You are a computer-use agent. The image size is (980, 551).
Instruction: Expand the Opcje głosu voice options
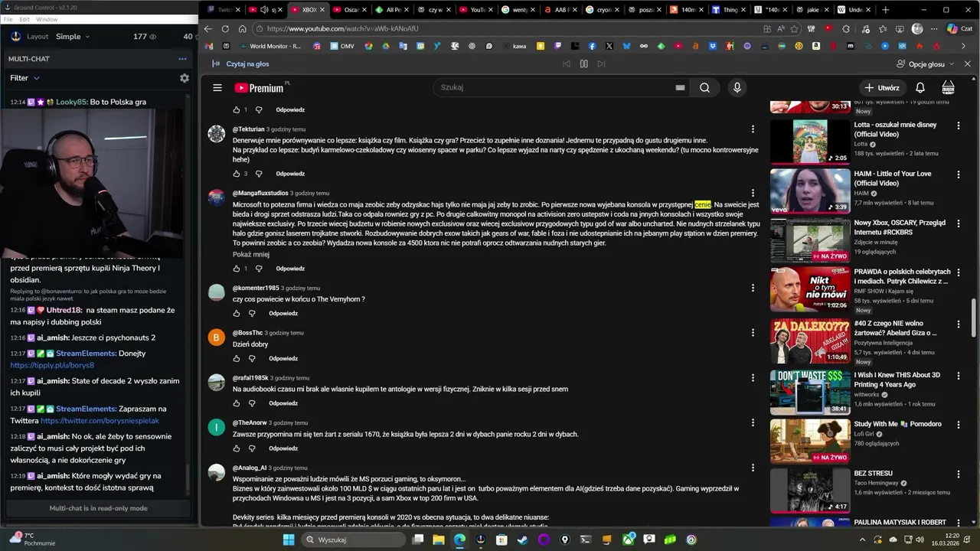926,64
